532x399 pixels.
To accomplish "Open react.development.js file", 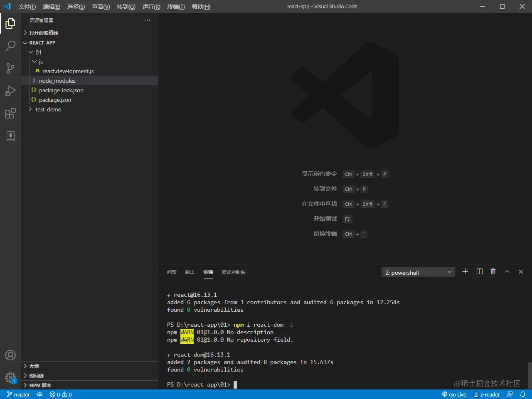I will [x=89, y=71].
